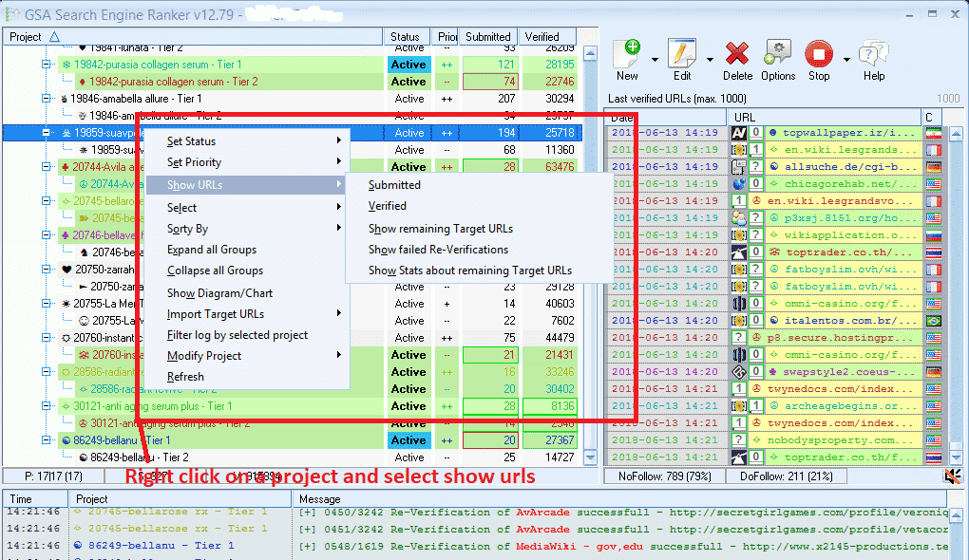This screenshot has width=969, height=560.
Task: Click the 'DoFollow: 211 (21%)' status entry
Action: point(786,476)
